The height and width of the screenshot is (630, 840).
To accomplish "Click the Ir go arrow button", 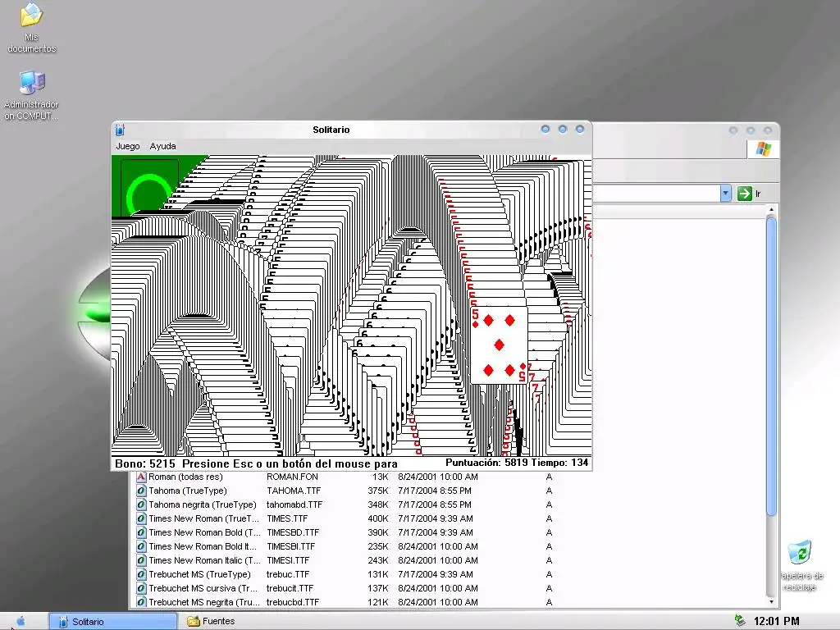I will point(745,194).
